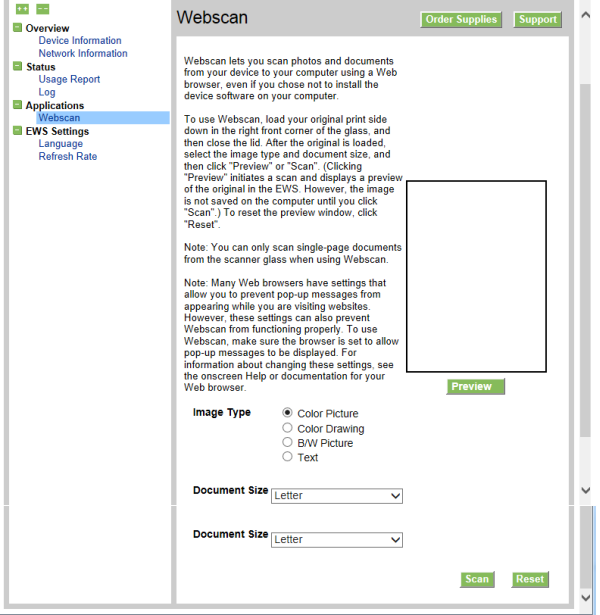Click outer scrollbar down arrow at bottom

[x=585, y=598]
